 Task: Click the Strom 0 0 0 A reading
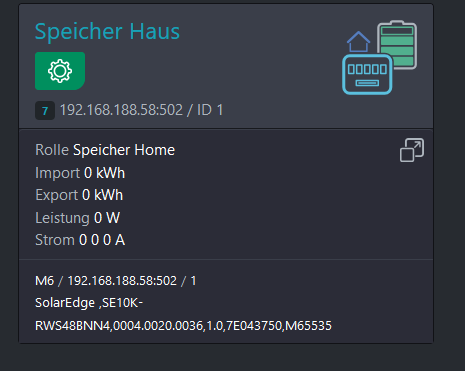click(80, 240)
